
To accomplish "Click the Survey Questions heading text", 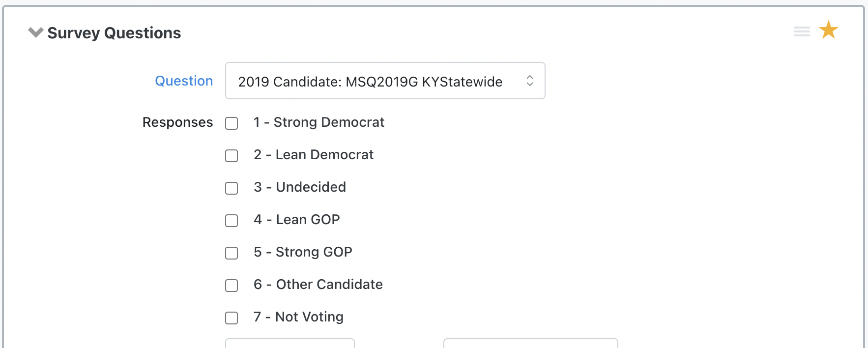I will point(114,33).
